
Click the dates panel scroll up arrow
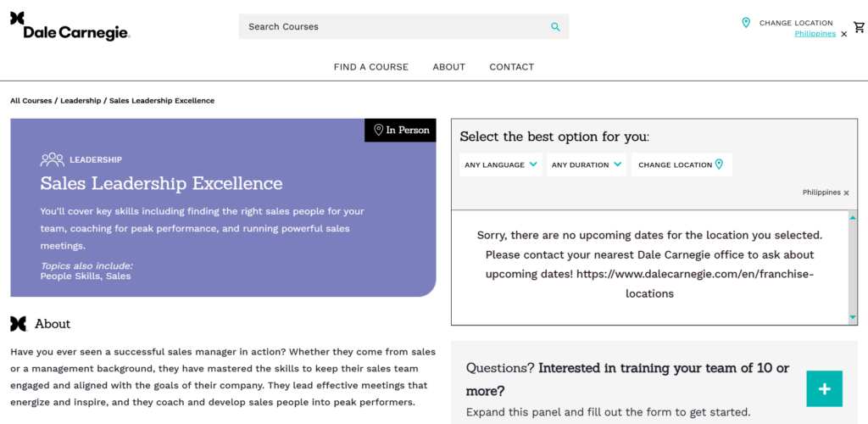coord(853,218)
